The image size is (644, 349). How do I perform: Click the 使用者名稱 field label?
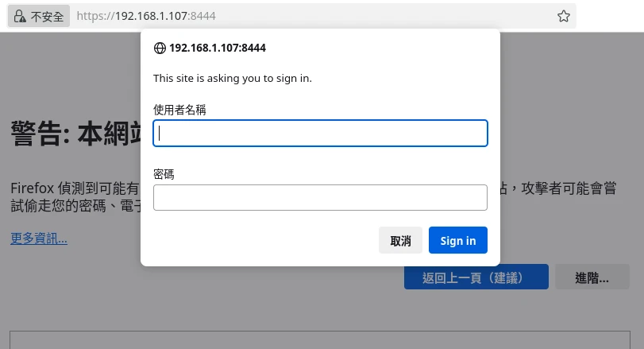point(179,110)
